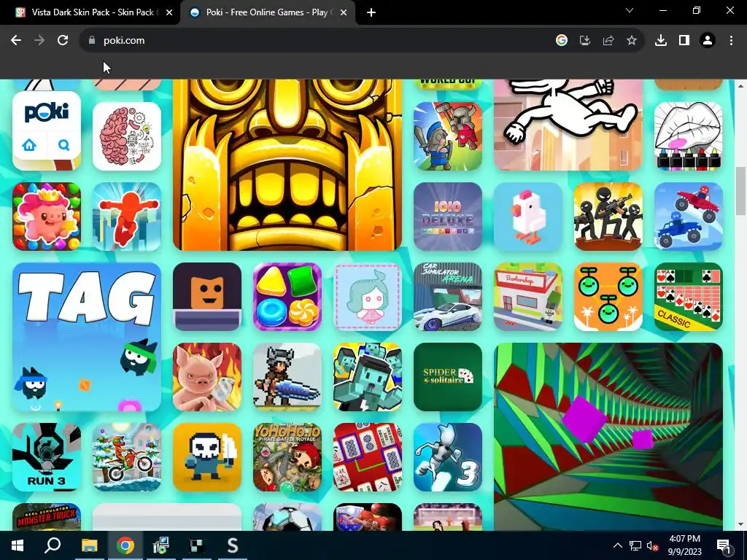This screenshot has height=560, width=747.
Task: Open the Chrome profile avatar
Action: click(x=708, y=41)
